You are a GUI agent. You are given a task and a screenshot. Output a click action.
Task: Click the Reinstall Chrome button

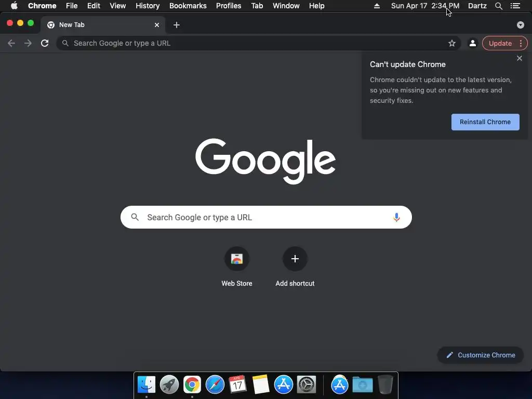coord(485,122)
